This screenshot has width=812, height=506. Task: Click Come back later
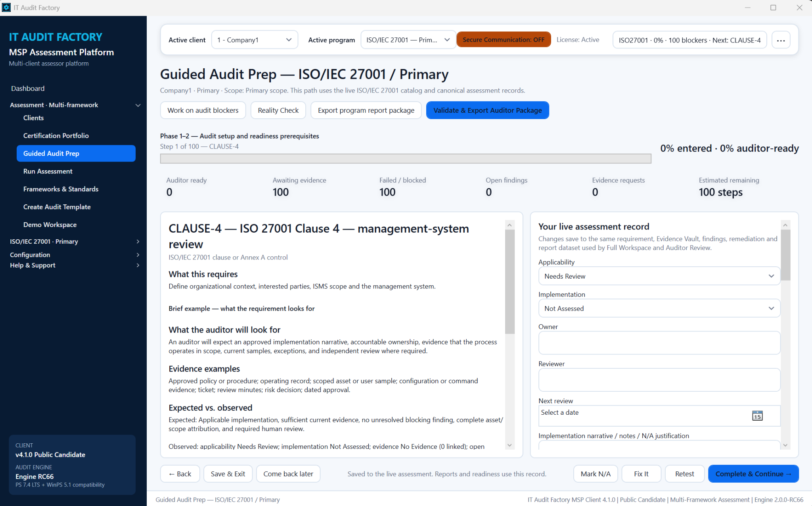click(x=288, y=474)
